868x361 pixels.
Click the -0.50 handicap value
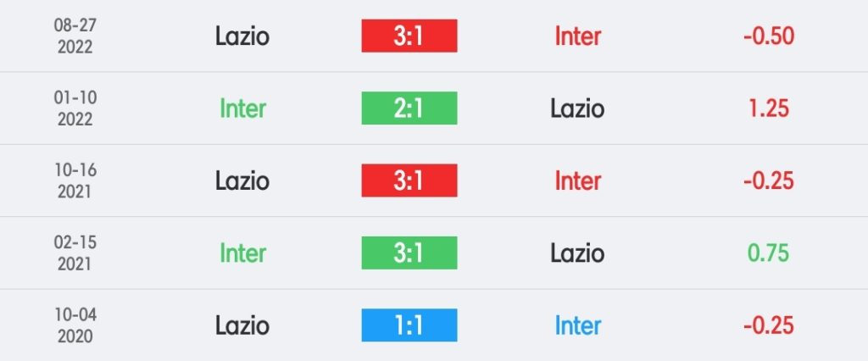pyautogui.click(x=768, y=36)
